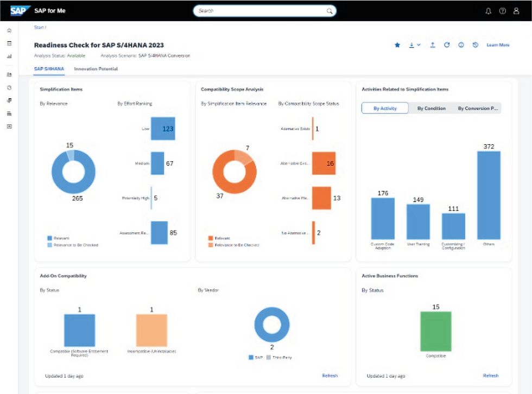
Task: Click the SAP logo
Action: point(20,11)
